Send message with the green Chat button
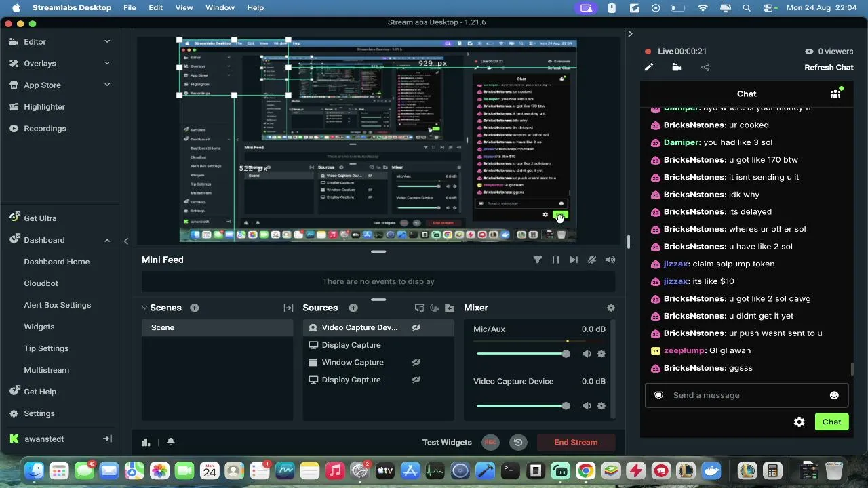Viewport: 868px width, 488px height. coord(831,422)
